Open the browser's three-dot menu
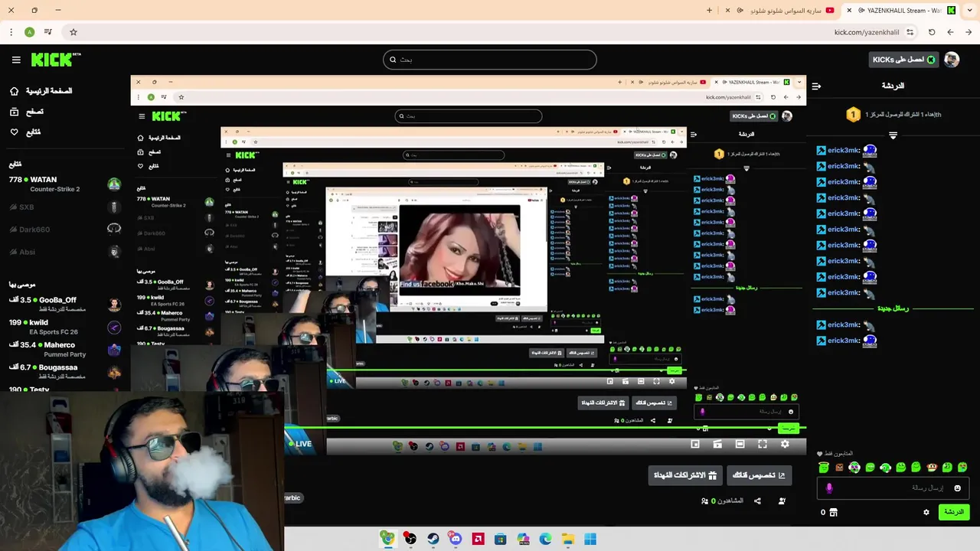 tap(11, 32)
